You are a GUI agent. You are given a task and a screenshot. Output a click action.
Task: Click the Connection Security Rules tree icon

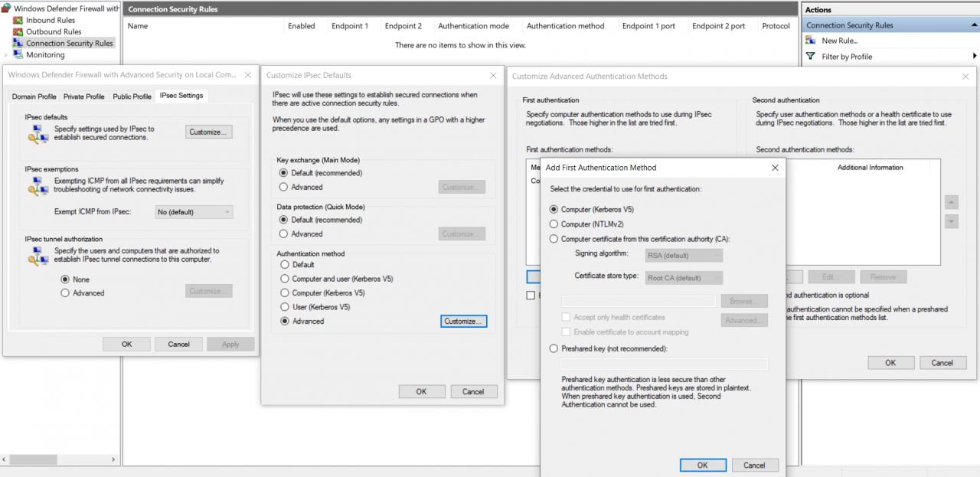(18, 44)
